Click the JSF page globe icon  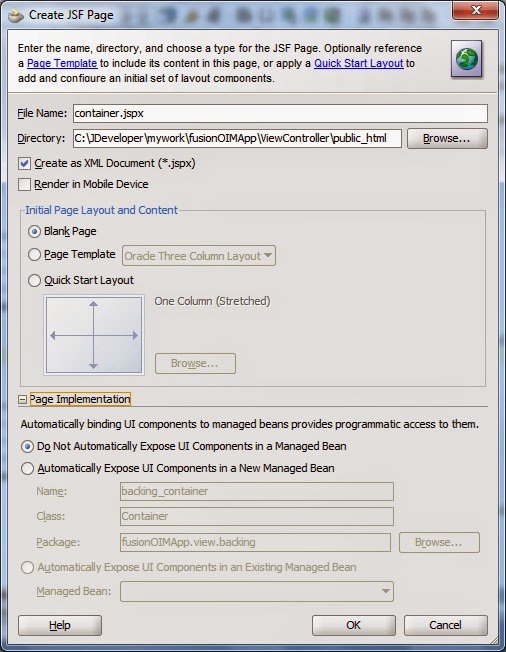467,59
